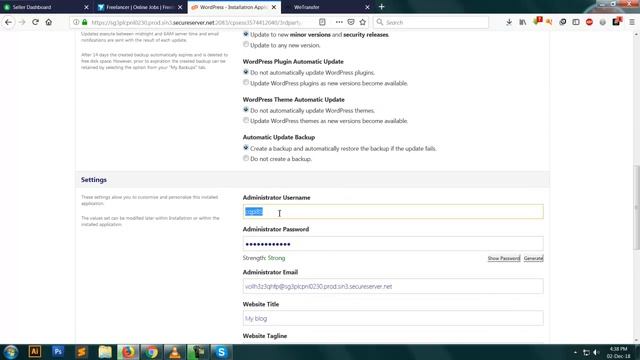The height and width of the screenshot is (360, 640).
Task: Click into the Administrator Email field
Action: pos(393,286)
